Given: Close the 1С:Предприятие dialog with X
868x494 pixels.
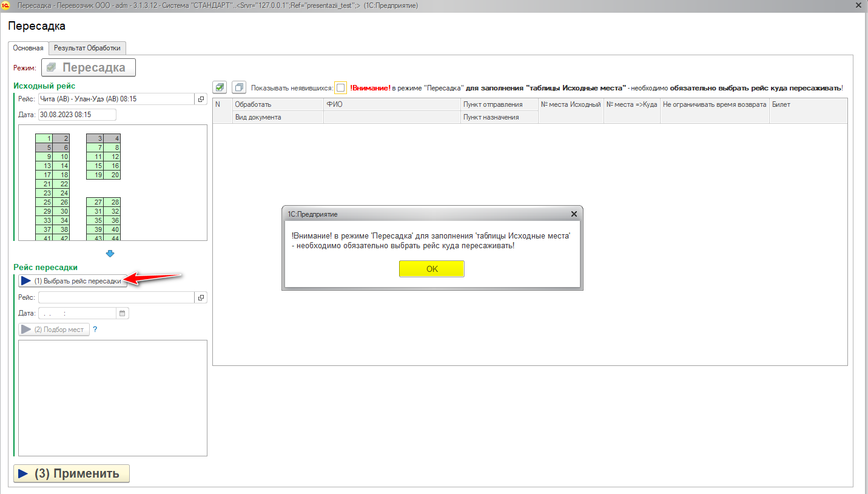Looking at the screenshot, I should coord(574,214).
